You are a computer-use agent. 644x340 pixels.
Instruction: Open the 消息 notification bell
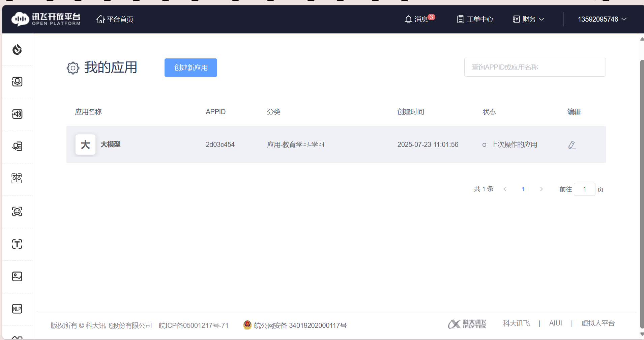click(x=419, y=19)
